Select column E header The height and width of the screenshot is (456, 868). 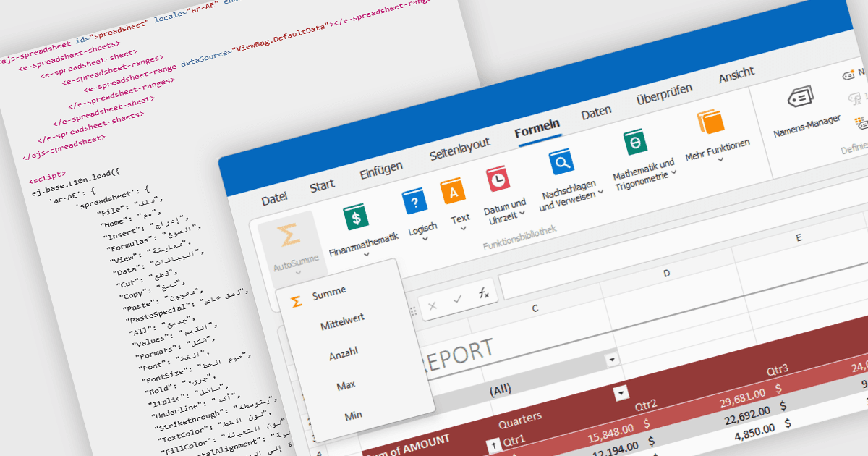click(x=799, y=237)
